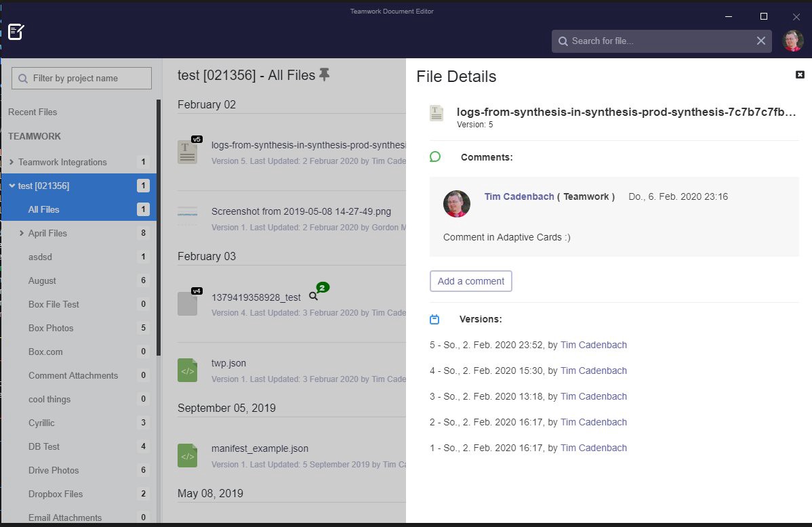The width and height of the screenshot is (812, 527).
Task: Open the user profile avatar menu
Action: point(793,41)
